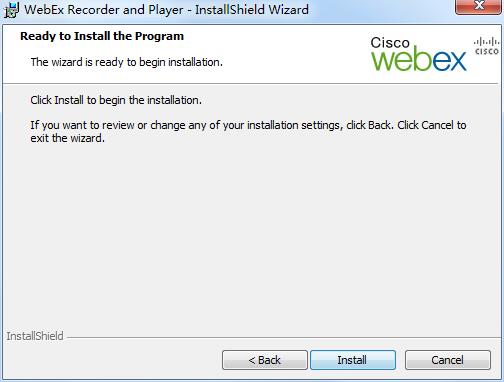Viewport: 504px width, 382px height.
Task: Click the word Cisco above webex
Action: pos(390,42)
